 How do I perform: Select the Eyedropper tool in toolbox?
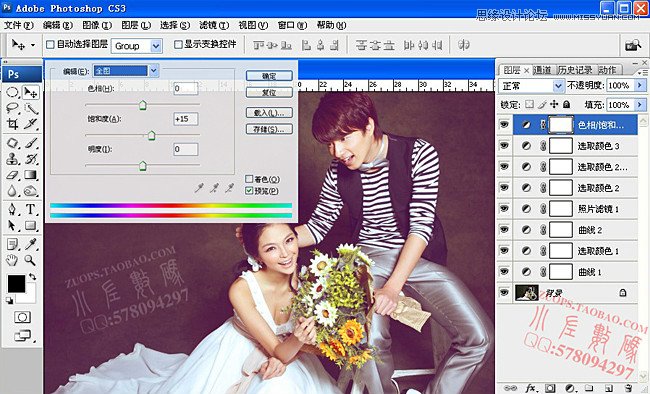click(30, 244)
